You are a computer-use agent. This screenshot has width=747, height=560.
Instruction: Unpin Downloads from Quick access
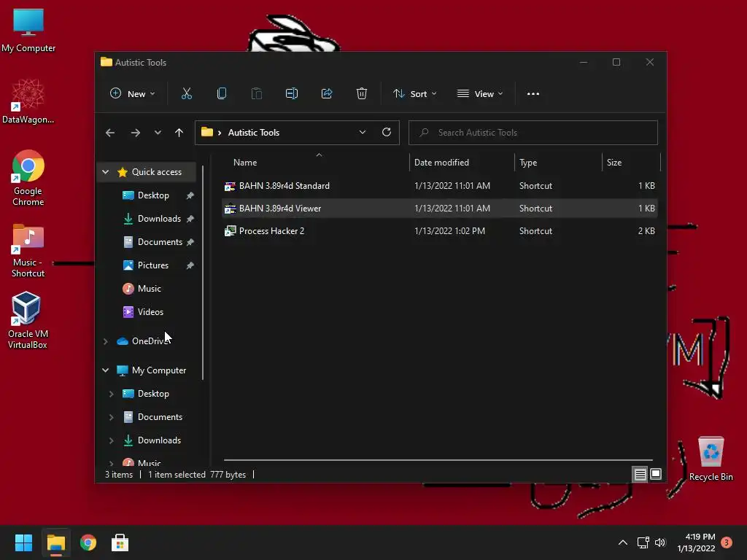[x=190, y=219]
